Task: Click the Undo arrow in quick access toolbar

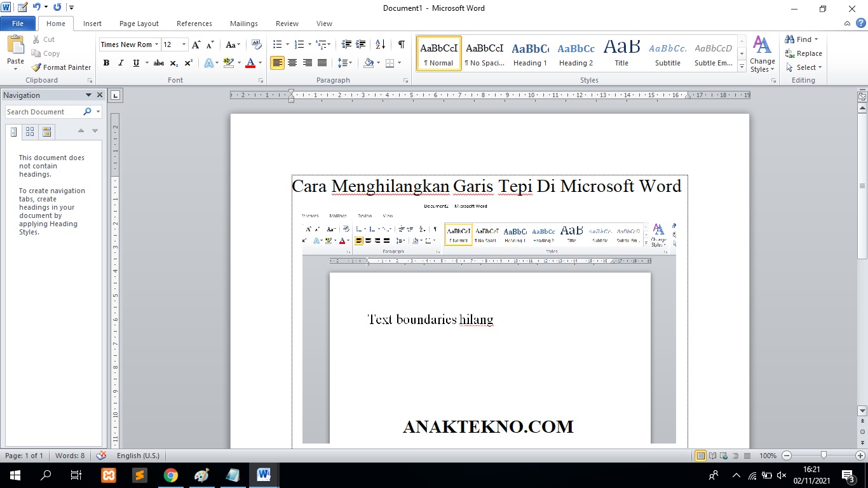Action: pyautogui.click(x=37, y=8)
